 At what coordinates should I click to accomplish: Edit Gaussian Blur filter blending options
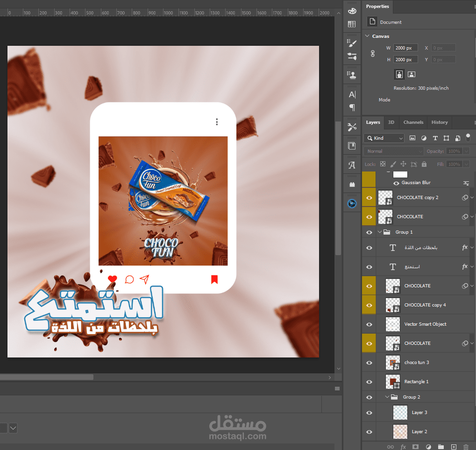point(466,183)
